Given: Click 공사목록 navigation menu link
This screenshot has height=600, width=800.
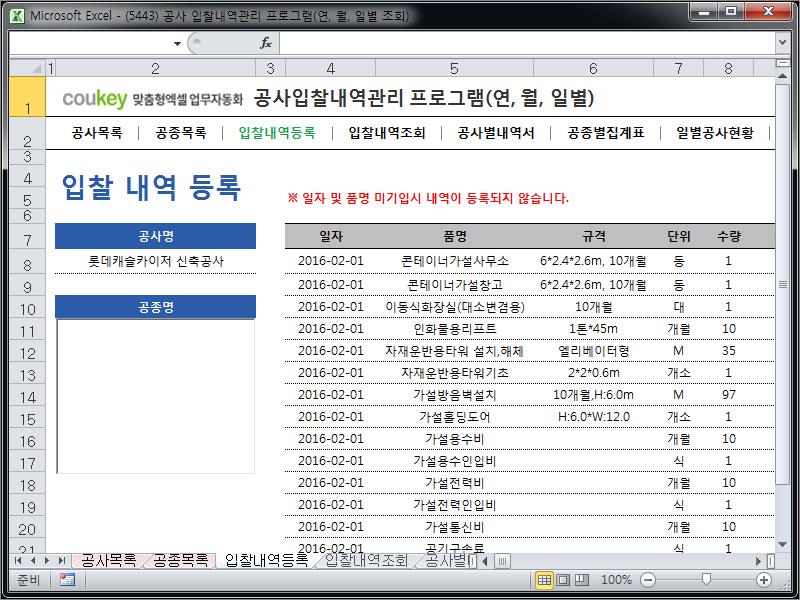Looking at the screenshot, I should (97, 133).
